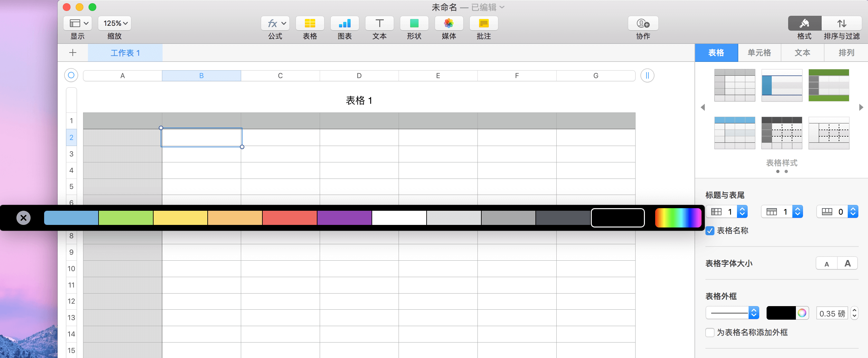Pick black swatch in Touch Bar palette
This screenshot has height=358, width=868.
618,218
